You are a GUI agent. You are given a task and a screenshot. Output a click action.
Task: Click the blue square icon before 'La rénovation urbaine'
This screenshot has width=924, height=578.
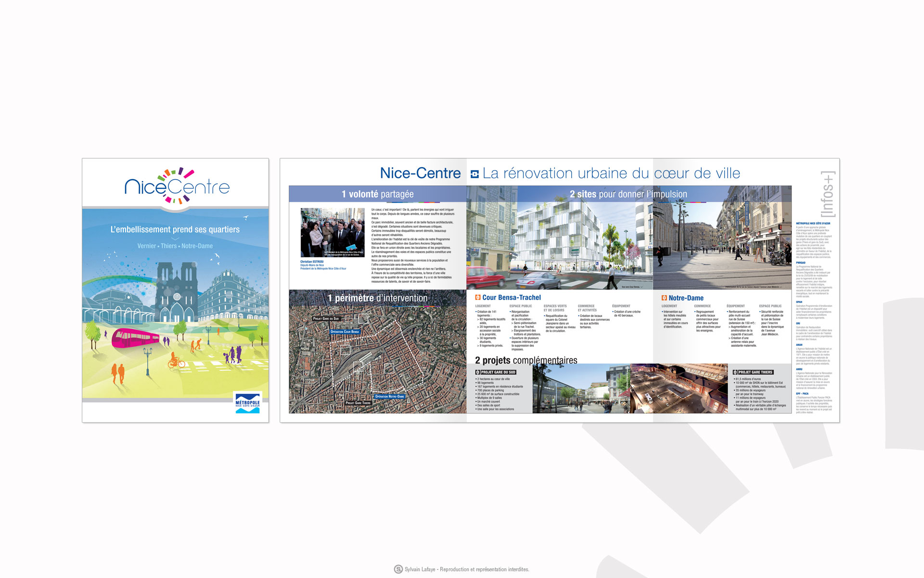click(x=475, y=174)
